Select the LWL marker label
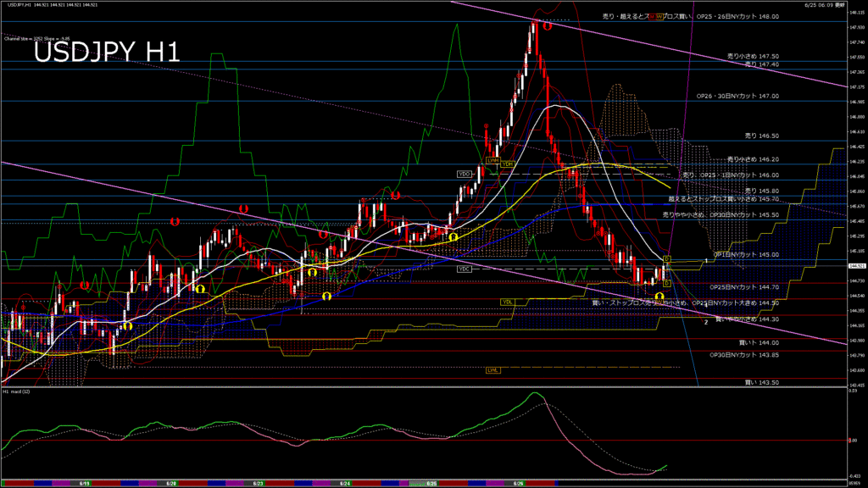This screenshot has height=488, width=868. tap(492, 370)
